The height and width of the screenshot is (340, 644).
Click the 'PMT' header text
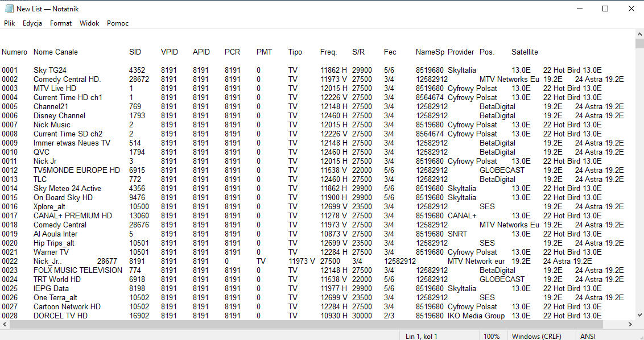tap(264, 52)
